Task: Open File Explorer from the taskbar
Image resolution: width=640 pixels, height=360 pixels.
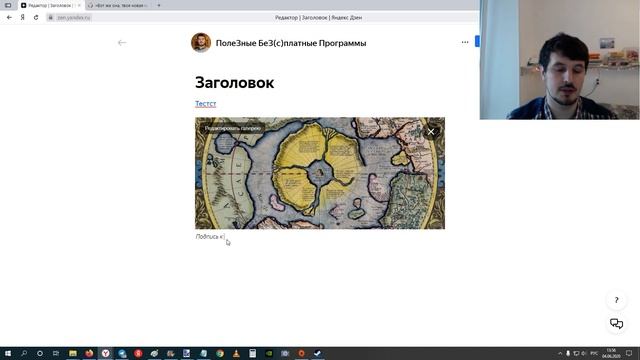Action: point(73,353)
